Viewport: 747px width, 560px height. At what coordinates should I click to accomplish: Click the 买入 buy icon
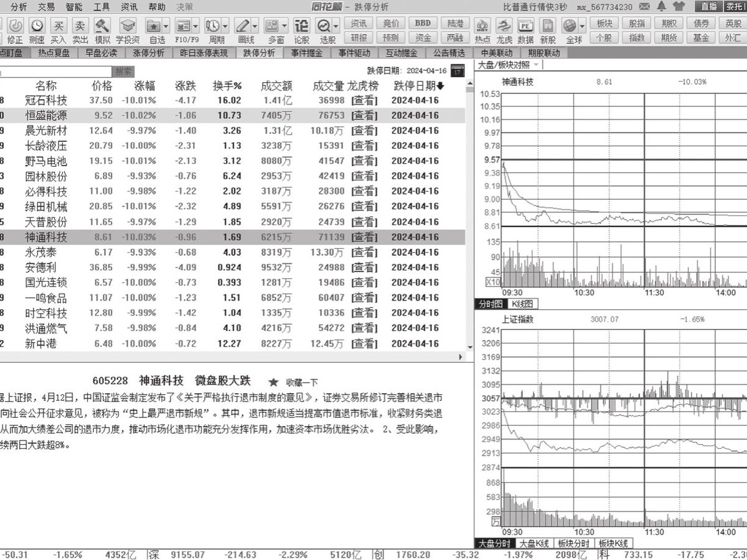(59, 26)
